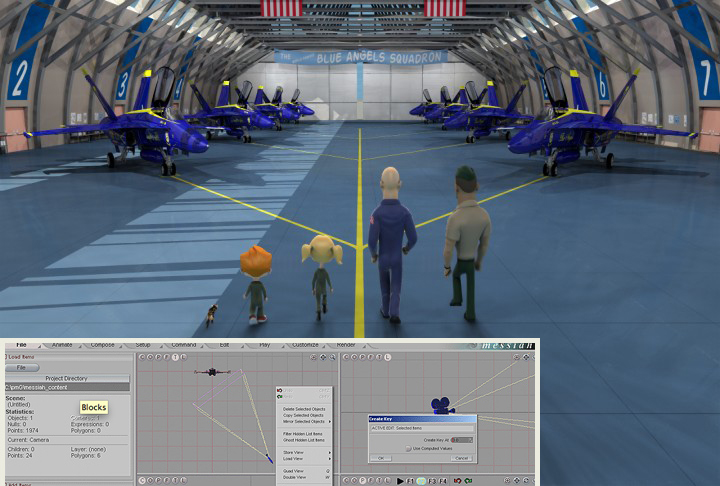Select highlighted Top (T) view in upper-left viewport
This screenshot has height=486, width=720.
(175, 357)
